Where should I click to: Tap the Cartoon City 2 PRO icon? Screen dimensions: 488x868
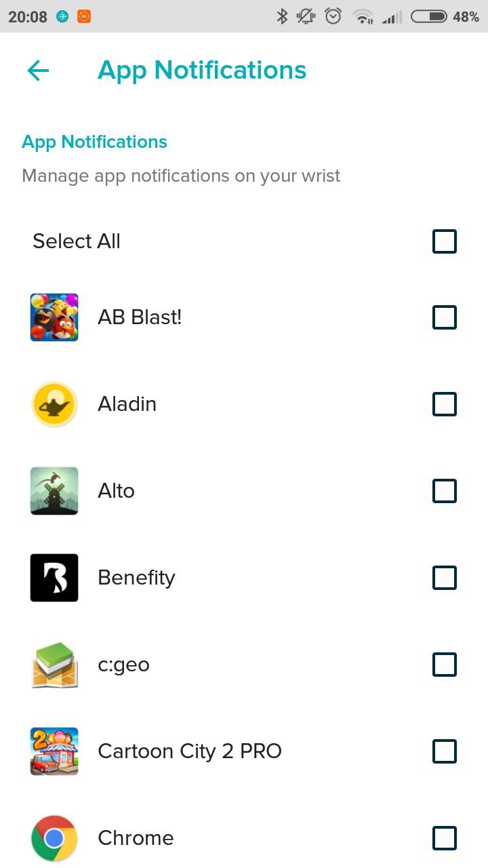[54, 751]
